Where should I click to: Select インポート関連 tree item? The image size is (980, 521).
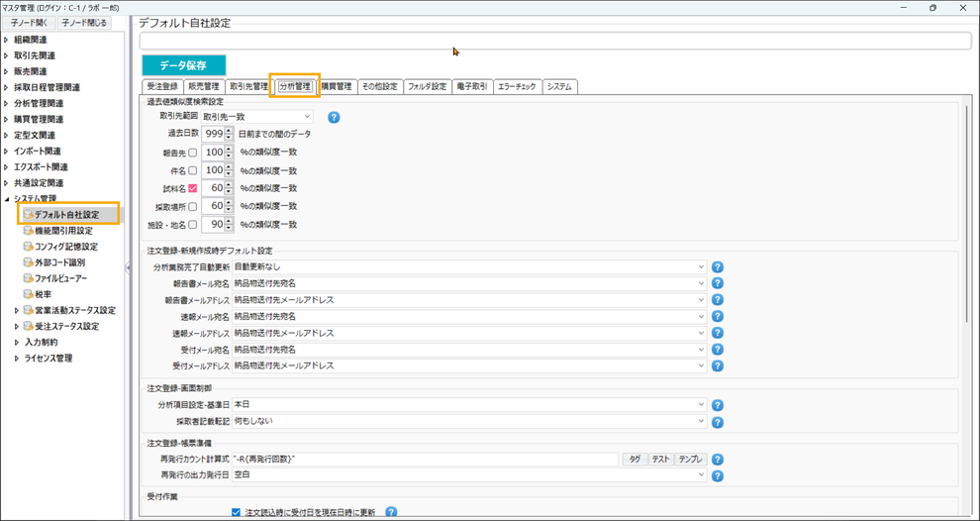pyautogui.click(x=37, y=152)
